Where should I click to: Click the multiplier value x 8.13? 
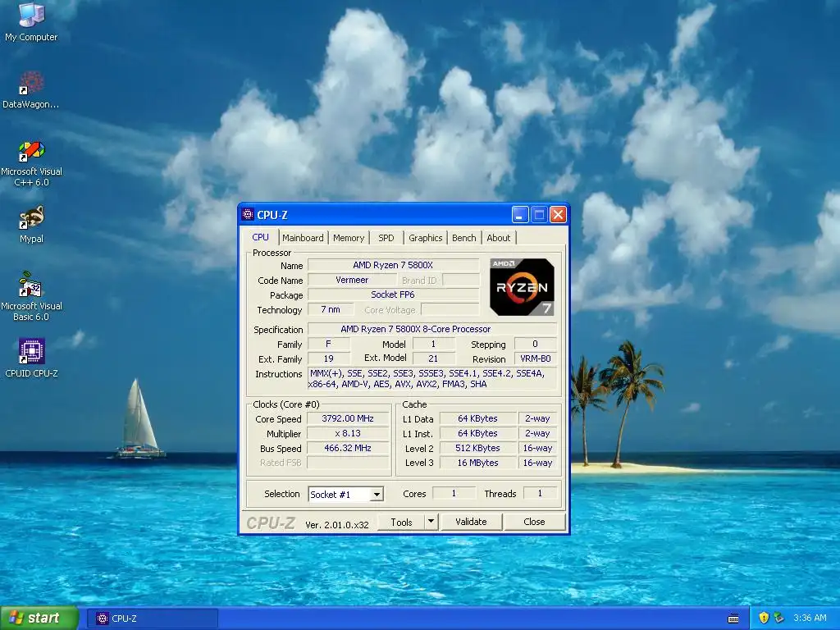point(348,433)
